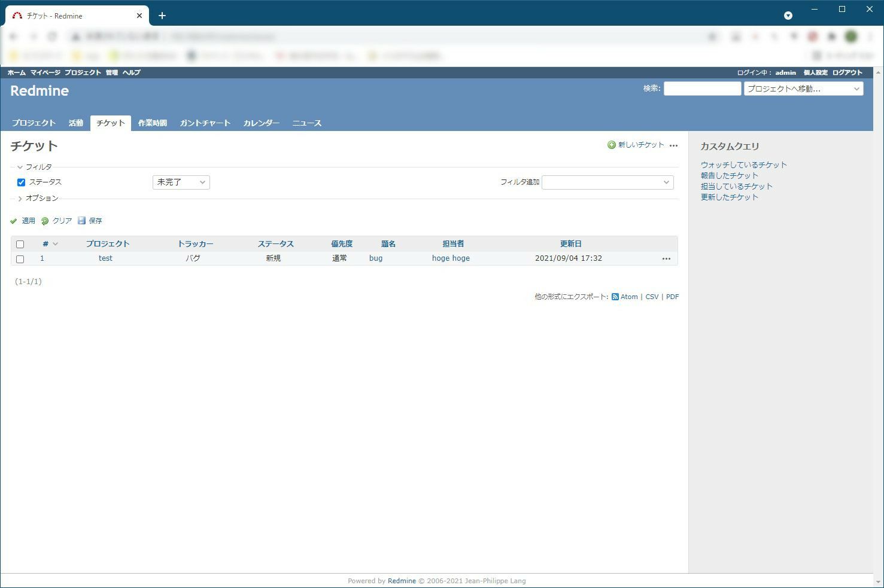Switch to the ガントチャート tab

205,123
